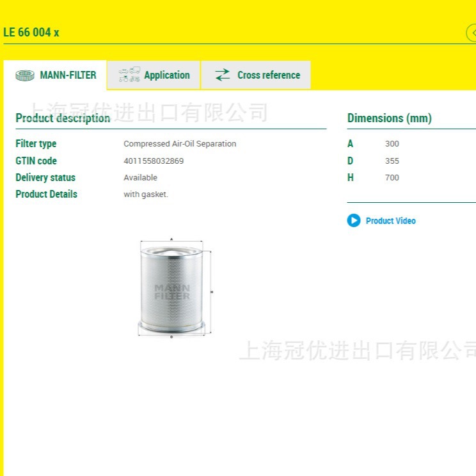Viewport: 476px width, 476px height.
Task: Click the filter icon on MANN-FILTER tab
Action: [x=25, y=75]
